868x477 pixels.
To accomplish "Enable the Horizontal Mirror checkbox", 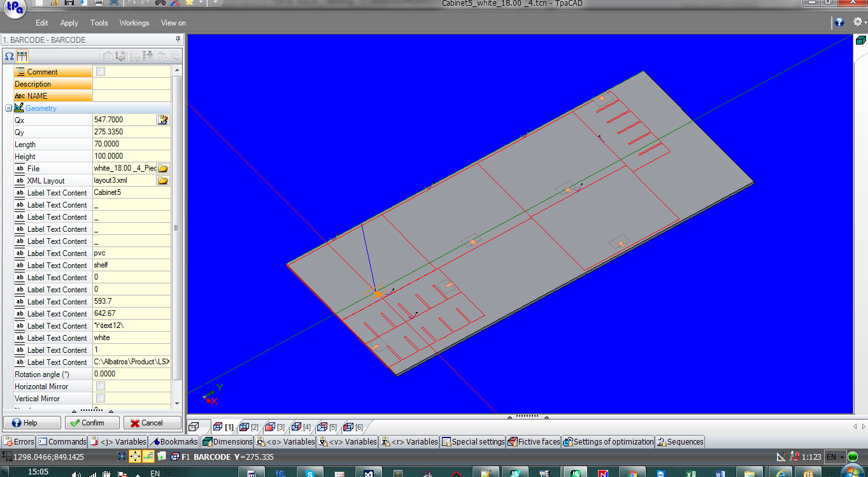I will point(101,387).
